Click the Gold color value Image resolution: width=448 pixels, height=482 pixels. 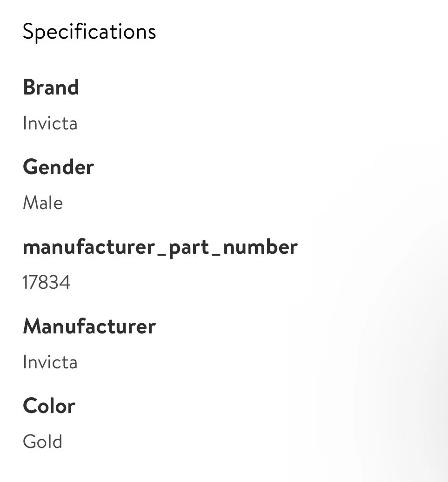(x=42, y=442)
